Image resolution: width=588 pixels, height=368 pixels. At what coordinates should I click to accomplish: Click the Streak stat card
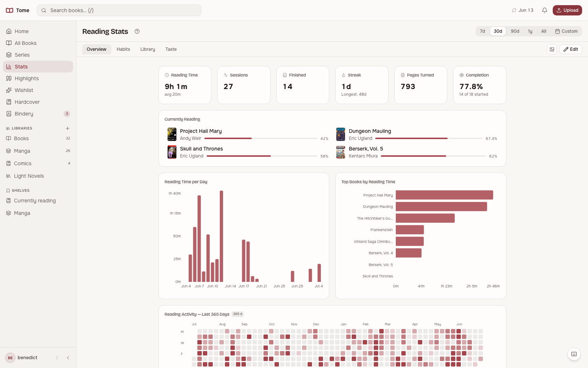[362, 85]
